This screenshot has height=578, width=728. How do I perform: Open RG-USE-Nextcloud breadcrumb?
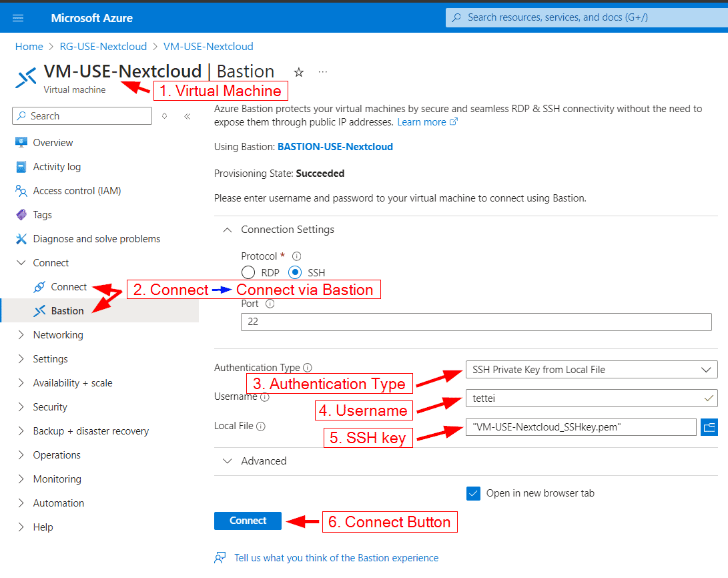coord(103,47)
